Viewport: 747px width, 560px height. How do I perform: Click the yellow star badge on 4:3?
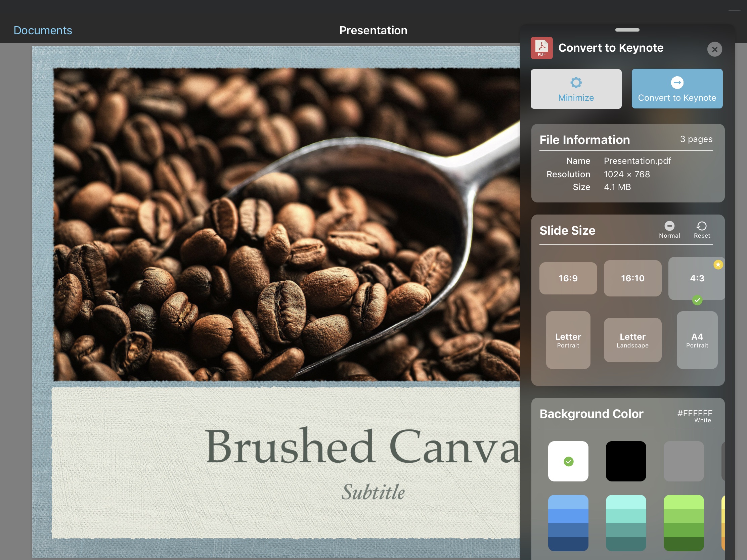(718, 265)
